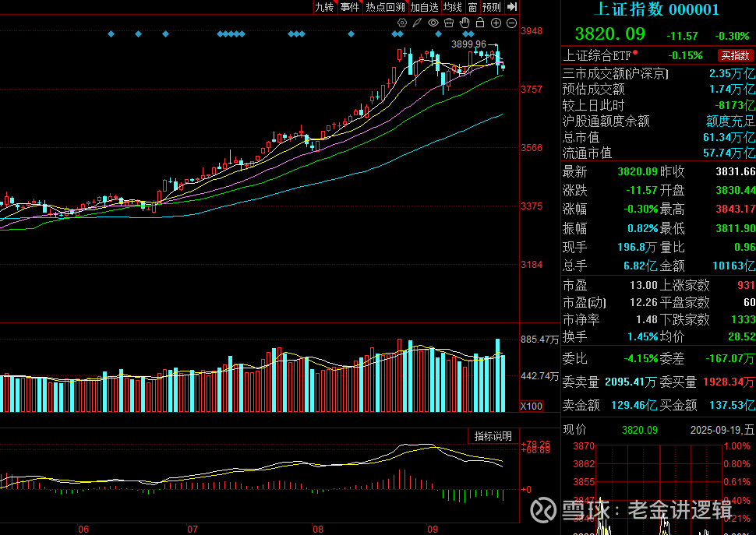Click the 昨收 value 3831.66
The image size is (756, 535).
click(x=735, y=171)
